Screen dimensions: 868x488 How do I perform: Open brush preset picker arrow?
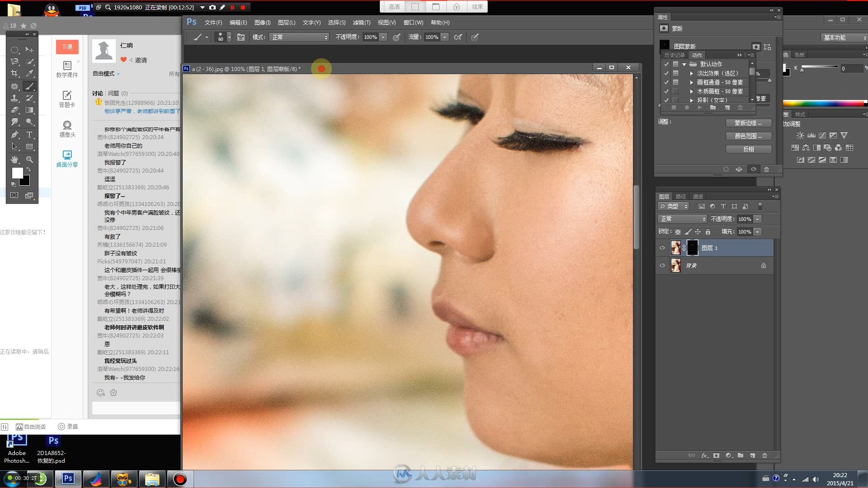229,37
